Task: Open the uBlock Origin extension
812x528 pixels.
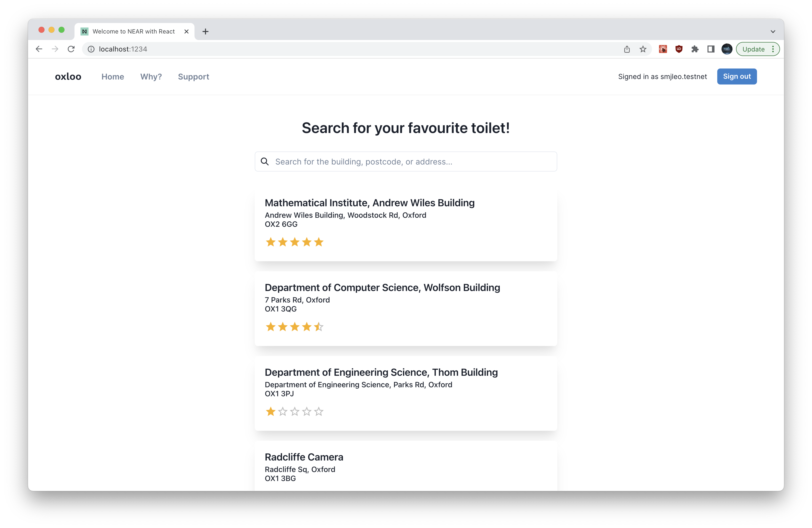Action: [x=679, y=49]
